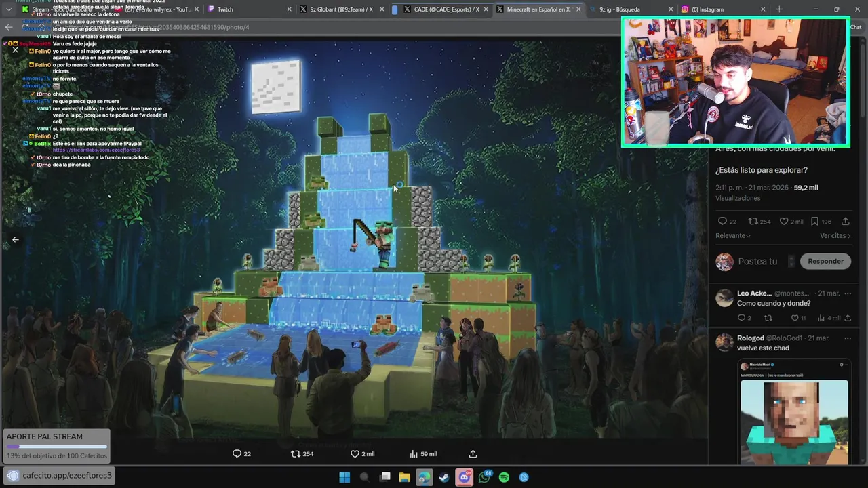Screen dimensions: 868x488
Task: Click the browser back arrow
Action: [x=8, y=27]
